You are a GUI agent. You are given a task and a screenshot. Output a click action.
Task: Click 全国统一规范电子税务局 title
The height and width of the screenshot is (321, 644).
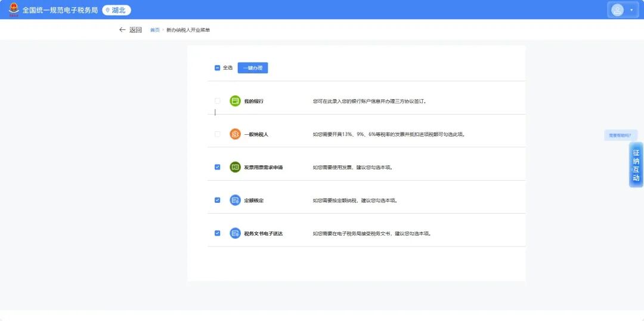[60, 10]
